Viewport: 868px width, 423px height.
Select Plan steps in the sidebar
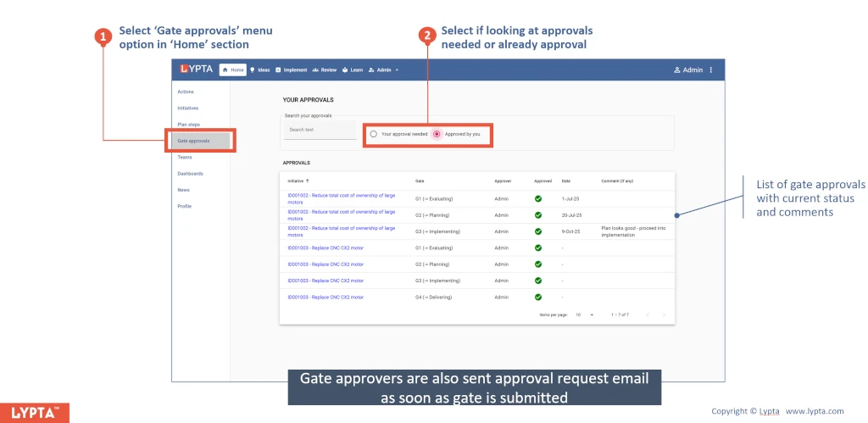pyautogui.click(x=189, y=125)
